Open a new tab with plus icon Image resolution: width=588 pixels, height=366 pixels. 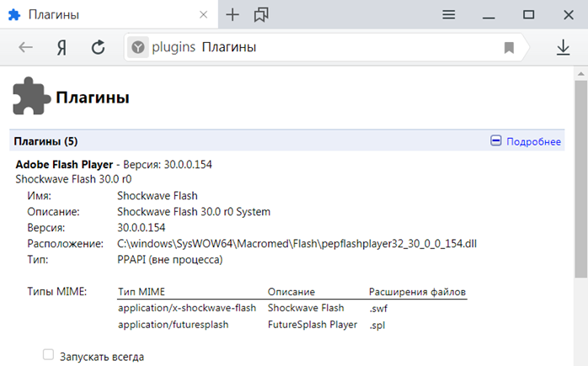point(233,14)
